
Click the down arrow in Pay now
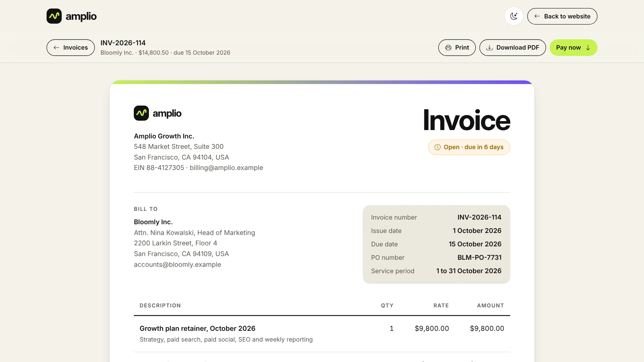point(588,48)
